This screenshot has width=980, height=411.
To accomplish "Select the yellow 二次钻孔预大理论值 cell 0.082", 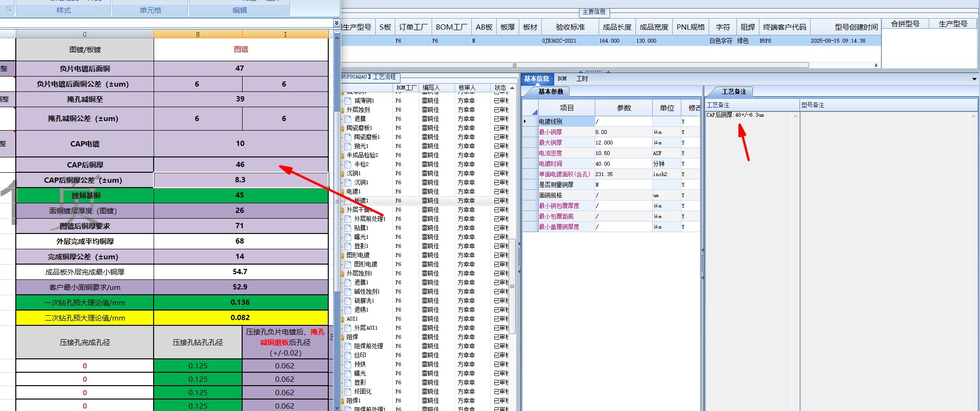I will (x=241, y=318).
